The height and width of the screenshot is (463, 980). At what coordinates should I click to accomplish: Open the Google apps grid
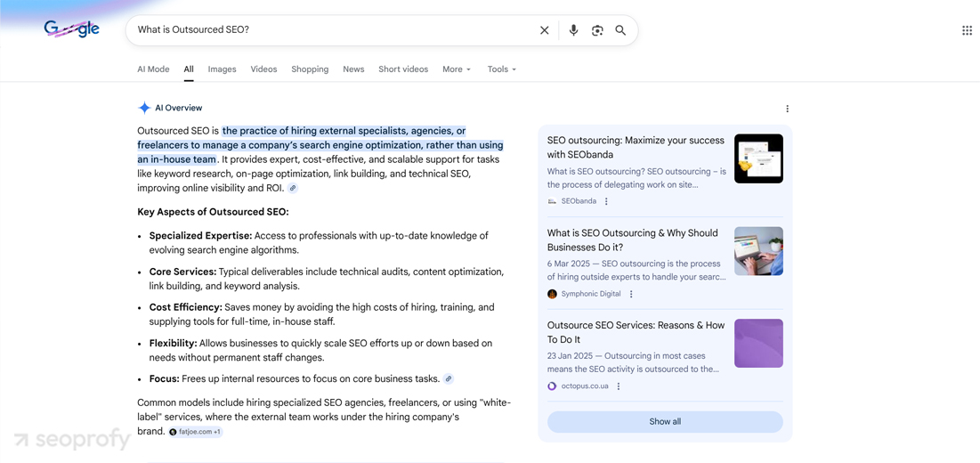coord(967,30)
